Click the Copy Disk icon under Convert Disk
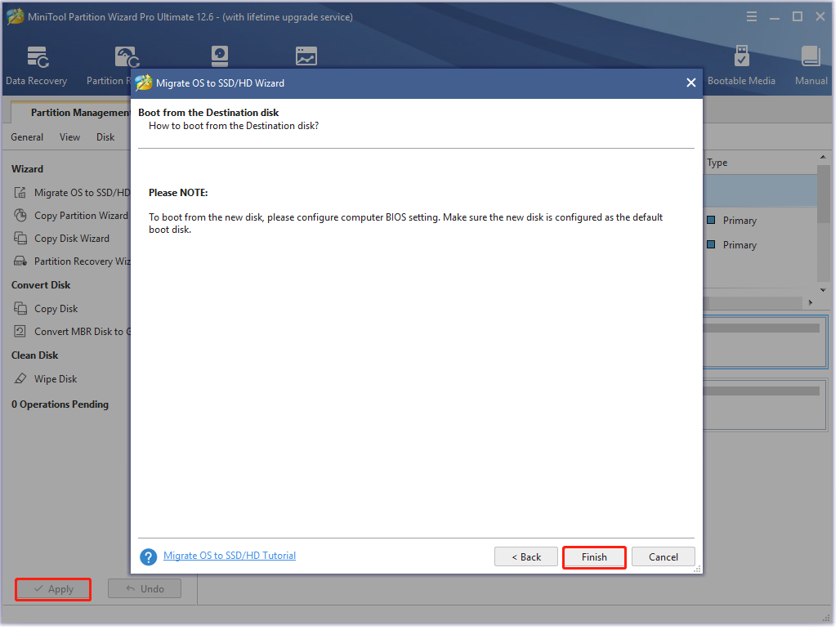Screen dimensions: 840x630 click(20, 311)
